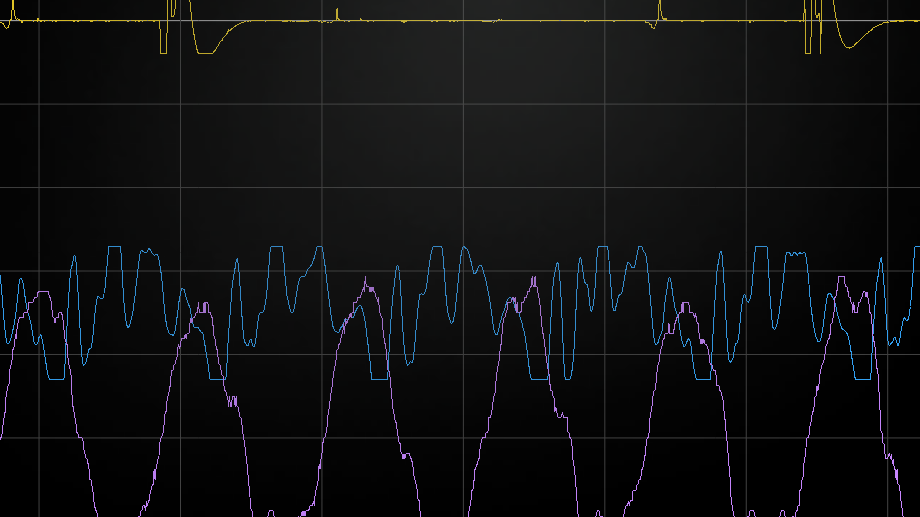Viewport: 920px width, 517px height.
Task: Click the leftmost purple waveform peak
Action: pyautogui.click(x=42, y=293)
